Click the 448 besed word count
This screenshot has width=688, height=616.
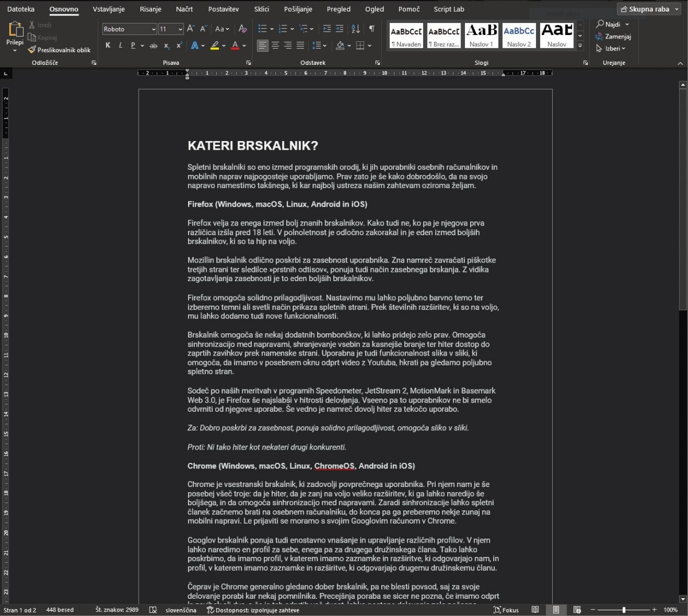[60, 610]
